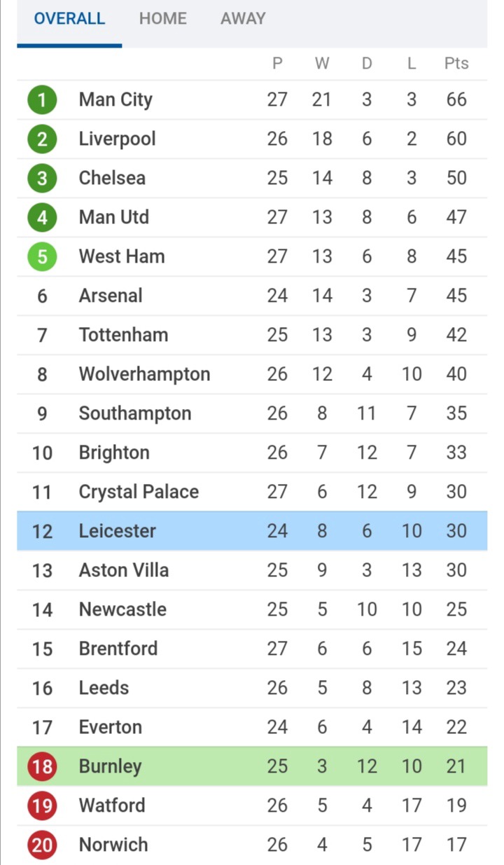Open the Liverpool team row
This screenshot has height=865, width=504.
(x=252, y=139)
